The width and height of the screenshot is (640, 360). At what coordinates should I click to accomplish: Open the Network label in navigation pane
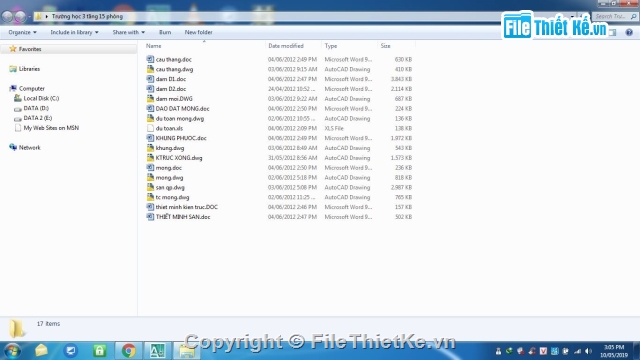[29, 147]
